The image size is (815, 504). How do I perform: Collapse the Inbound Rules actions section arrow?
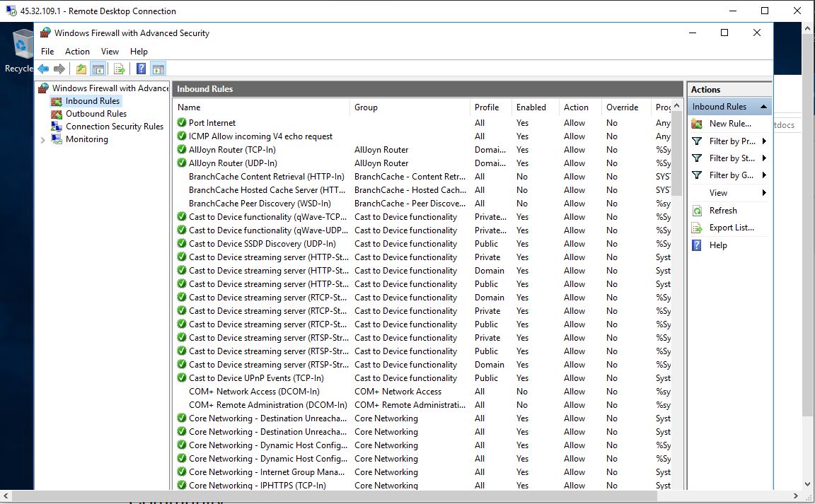pos(763,107)
